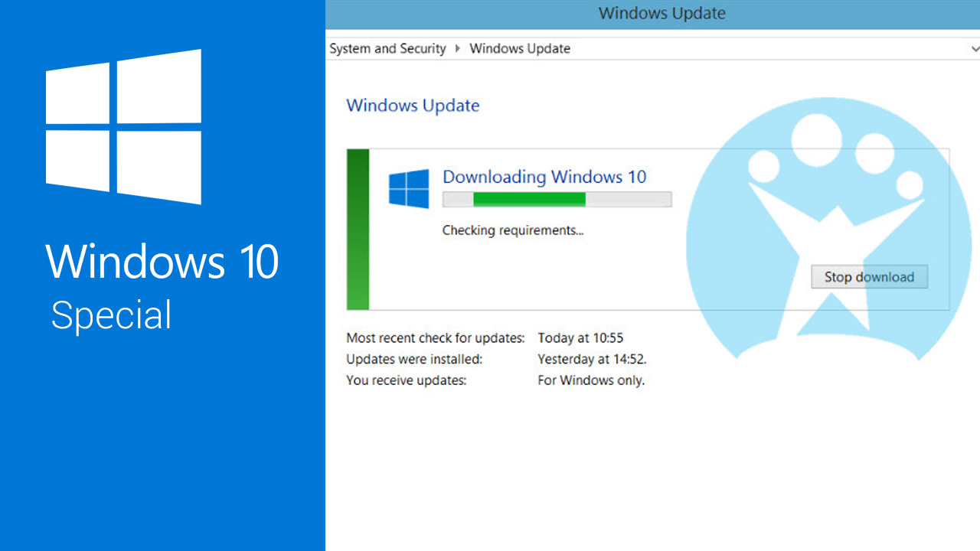Click the green download progress bar
Screen dimensions: 980x551
[x=557, y=200]
